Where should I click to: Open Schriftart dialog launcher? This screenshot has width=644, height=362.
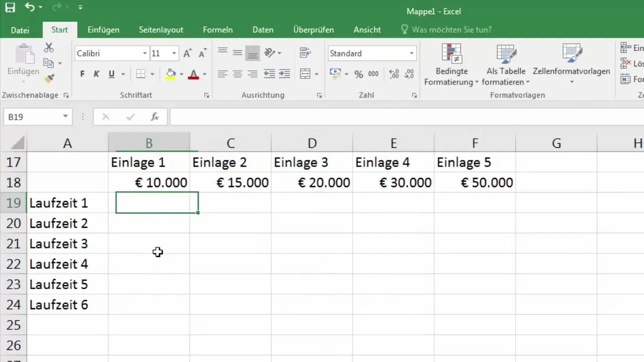[206, 95]
